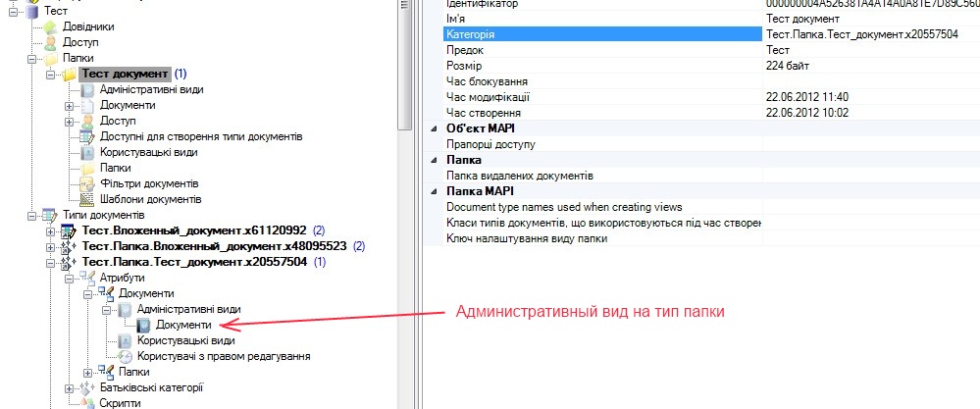
Task: Collapse the Папка MAPI property section
Action: click(435, 191)
